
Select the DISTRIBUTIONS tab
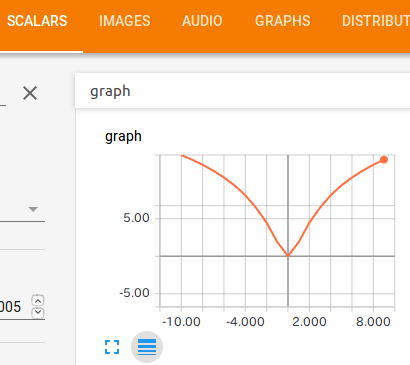(376, 21)
